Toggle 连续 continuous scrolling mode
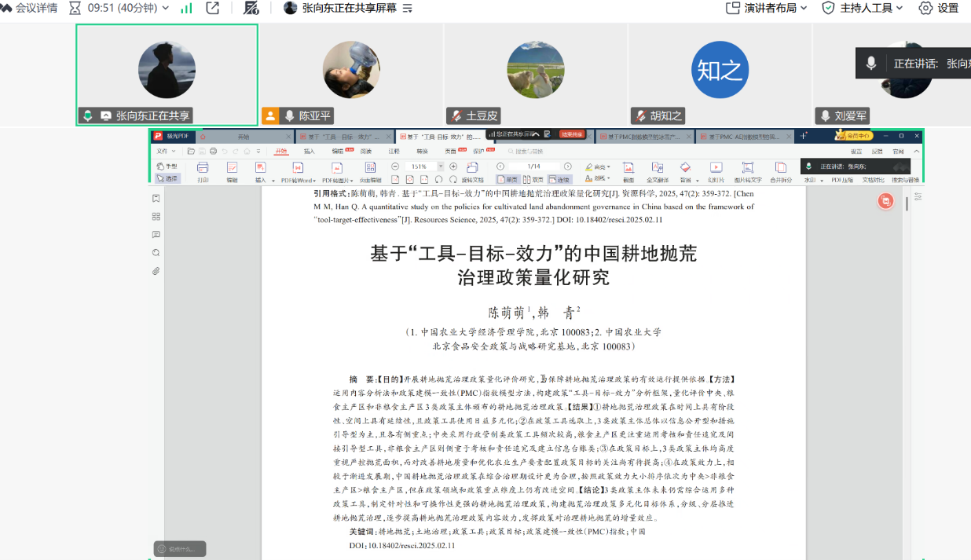The image size is (971, 560). [559, 179]
